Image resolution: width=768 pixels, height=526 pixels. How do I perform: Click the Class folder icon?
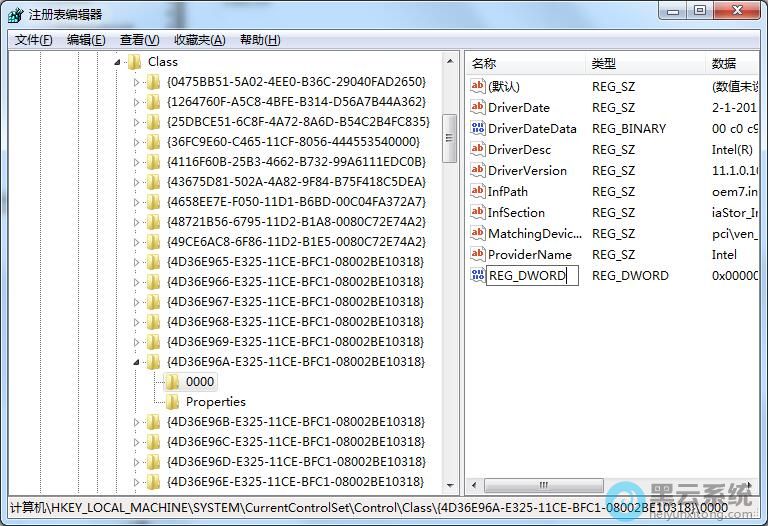point(134,62)
